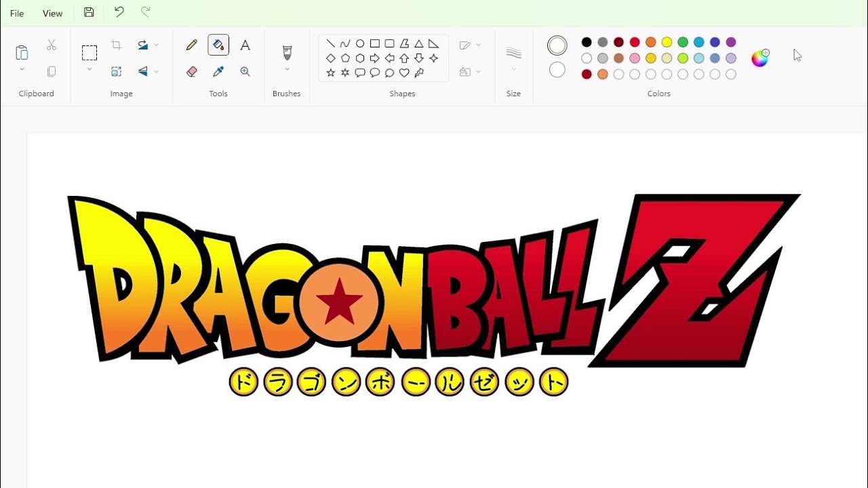Choose the bright red color swatch
This screenshot has width=868, height=488.
(635, 42)
